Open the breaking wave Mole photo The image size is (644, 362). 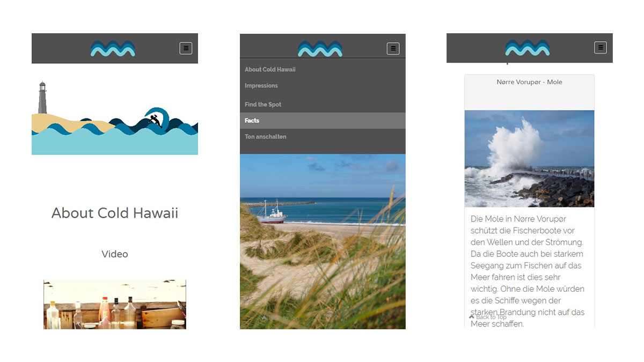coord(529,159)
